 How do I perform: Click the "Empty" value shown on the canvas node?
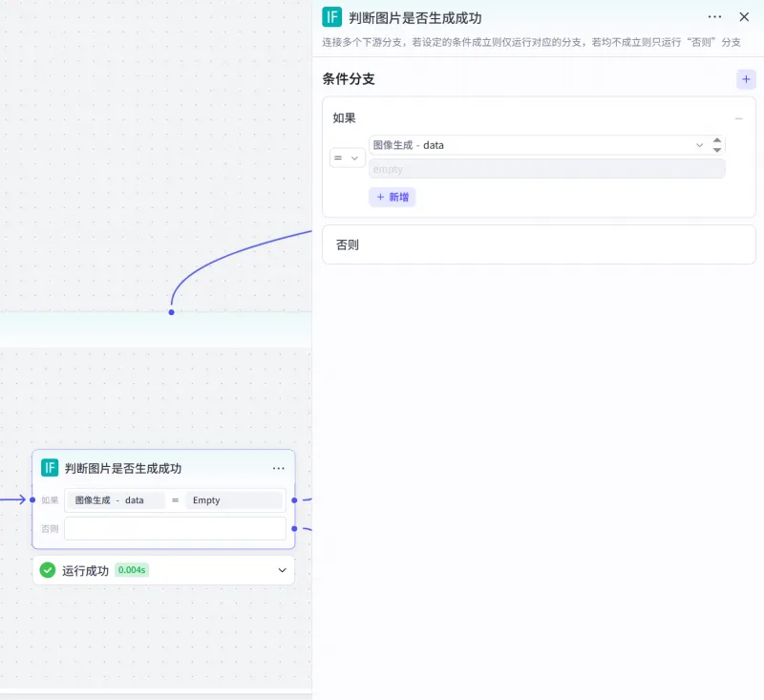[206, 499]
